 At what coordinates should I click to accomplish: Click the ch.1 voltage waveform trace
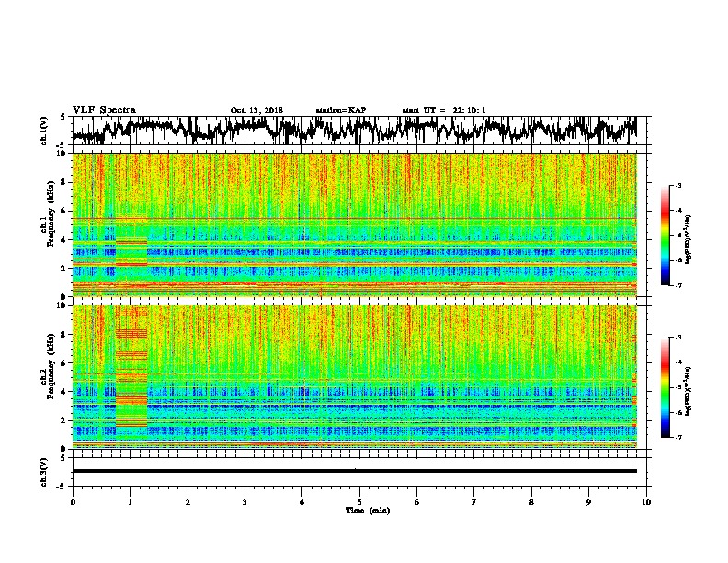click(354, 130)
